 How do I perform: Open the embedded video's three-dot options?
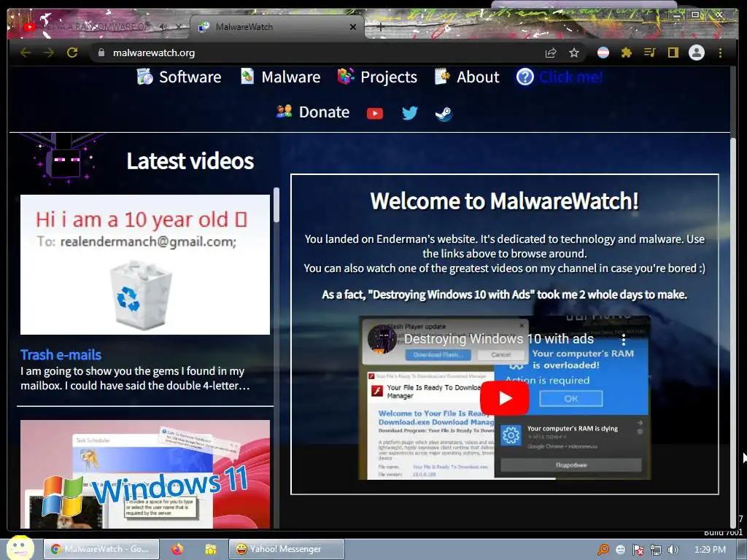pyautogui.click(x=624, y=339)
